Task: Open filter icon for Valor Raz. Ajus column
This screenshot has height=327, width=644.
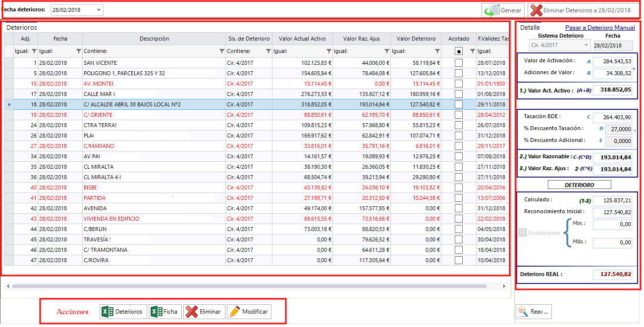Action: 386,51
